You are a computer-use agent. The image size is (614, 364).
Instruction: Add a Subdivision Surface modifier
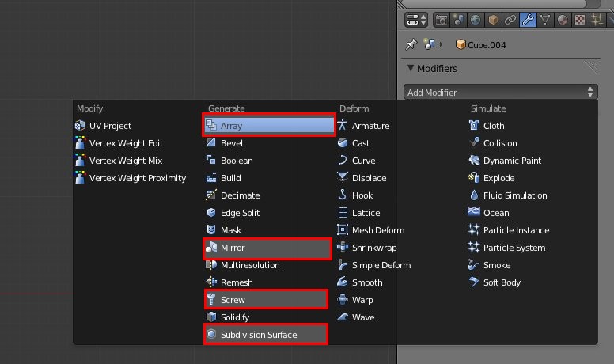(x=266, y=335)
